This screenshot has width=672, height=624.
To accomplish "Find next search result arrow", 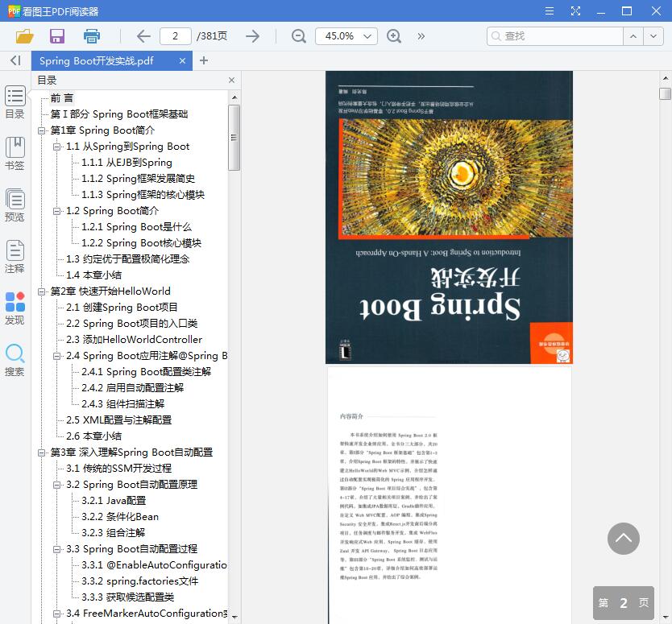I will (x=653, y=36).
